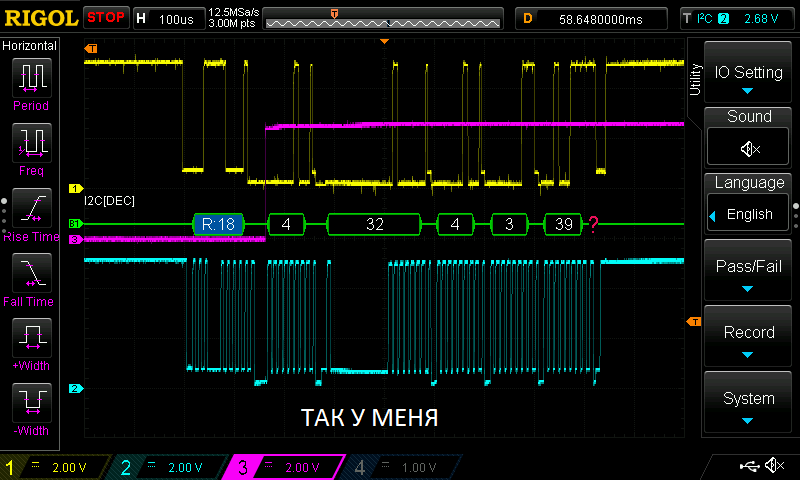Viewport: 800px width, 480px height.
Task: Select the -Width measurement icon
Action: pos(31,403)
